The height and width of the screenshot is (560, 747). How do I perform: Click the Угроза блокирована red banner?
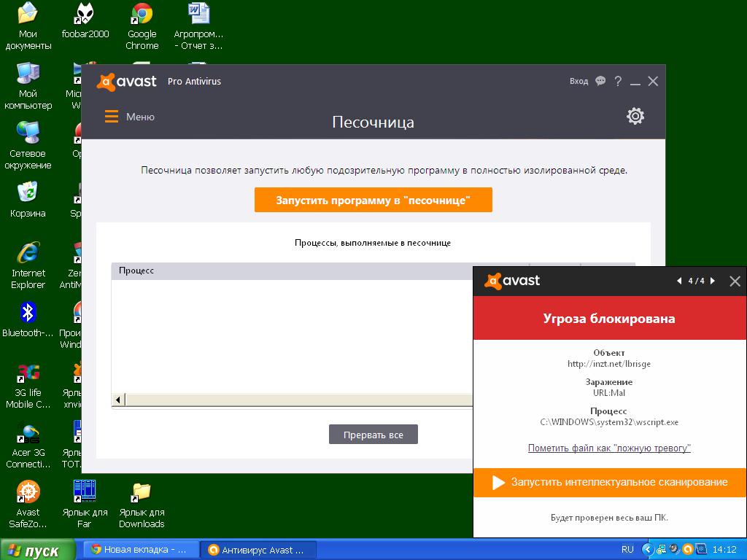[x=610, y=318]
